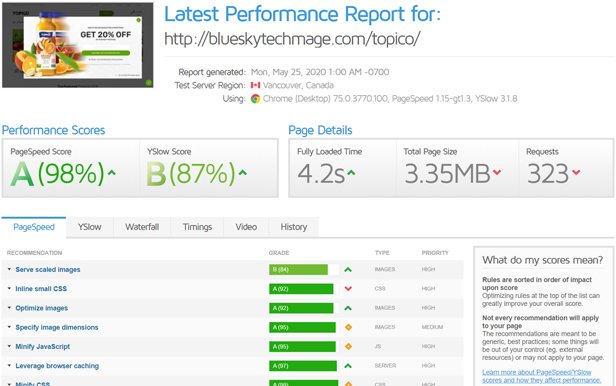
Task: Open the Waterfall tab
Action: [142, 227]
